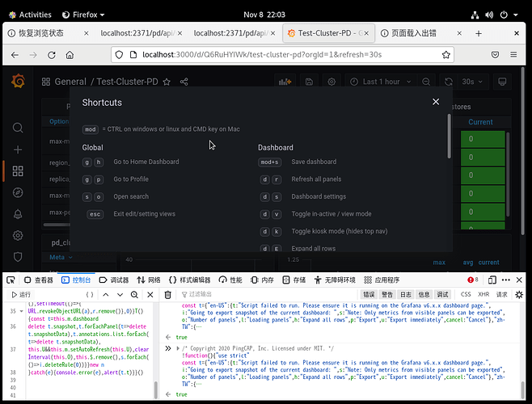Toggle the 错误 console filter

(x=368, y=295)
